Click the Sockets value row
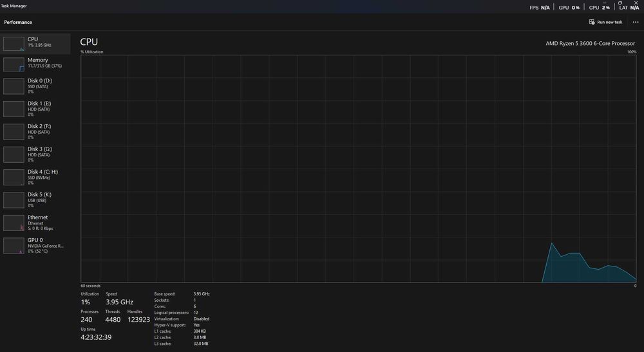 coord(175,301)
